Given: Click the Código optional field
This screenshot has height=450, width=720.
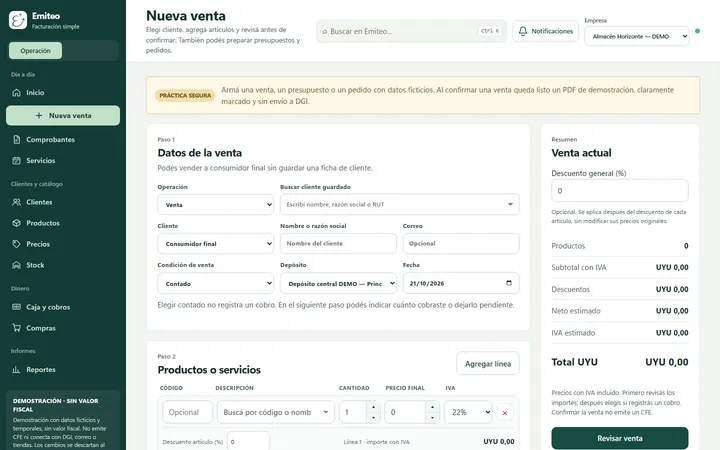Looking at the screenshot, I should (x=187, y=412).
